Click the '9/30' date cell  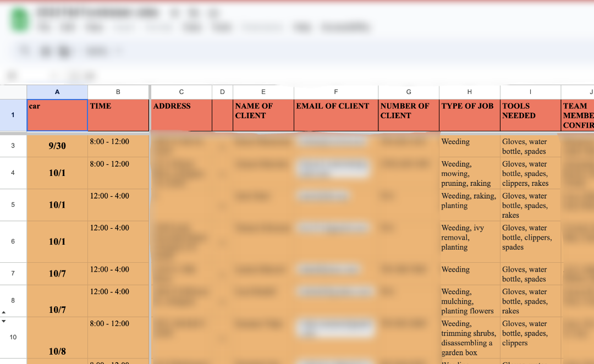click(57, 146)
